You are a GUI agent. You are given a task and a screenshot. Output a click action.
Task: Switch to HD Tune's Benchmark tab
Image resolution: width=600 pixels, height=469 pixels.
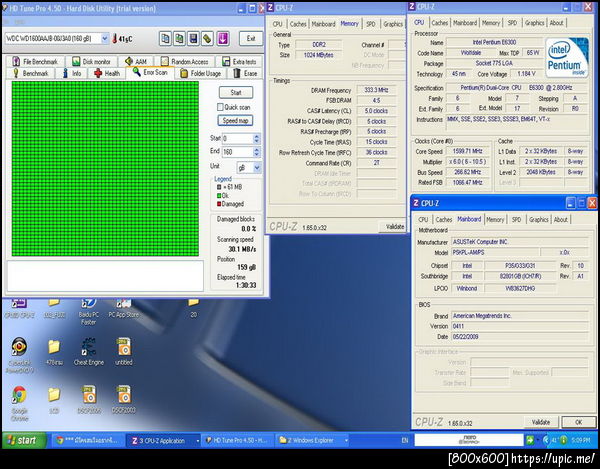pos(31,73)
